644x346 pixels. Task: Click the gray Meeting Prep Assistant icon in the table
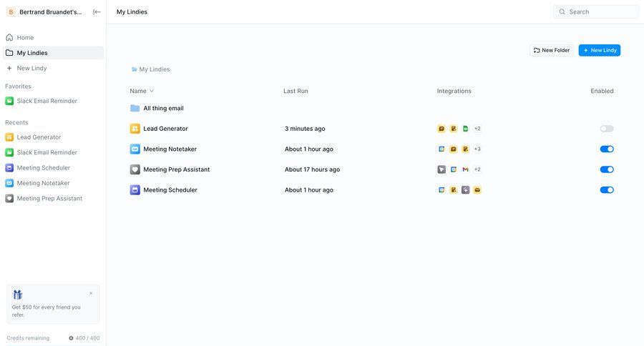pyautogui.click(x=135, y=169)
